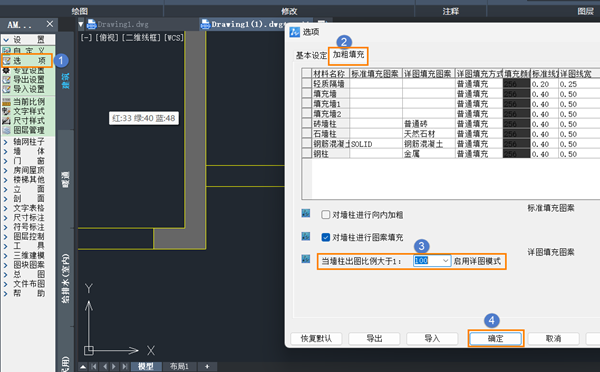600x372 pixels.
Task: Expand 文字表格 menu group
Action: click(x=6, y=208)
